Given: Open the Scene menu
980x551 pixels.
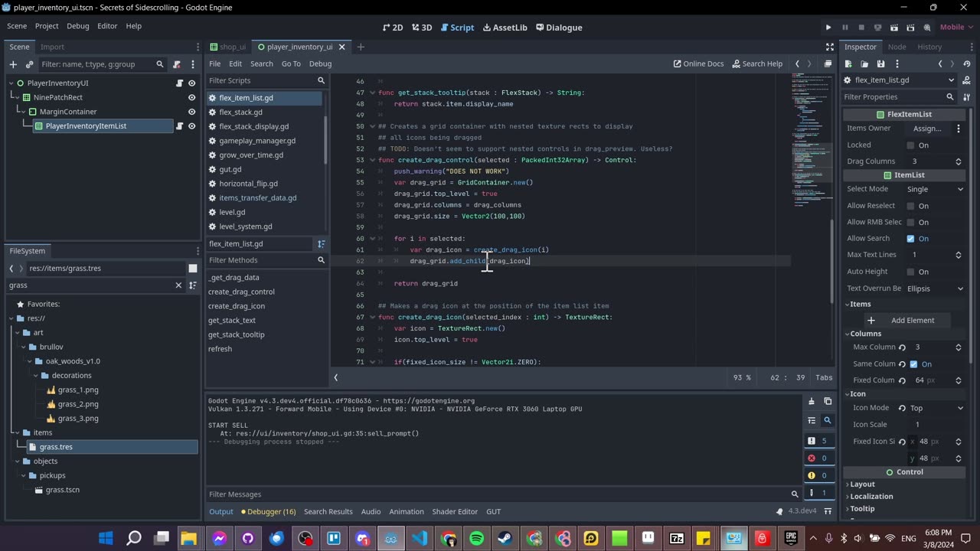Looking at the screenshot, I should point(17,26).
